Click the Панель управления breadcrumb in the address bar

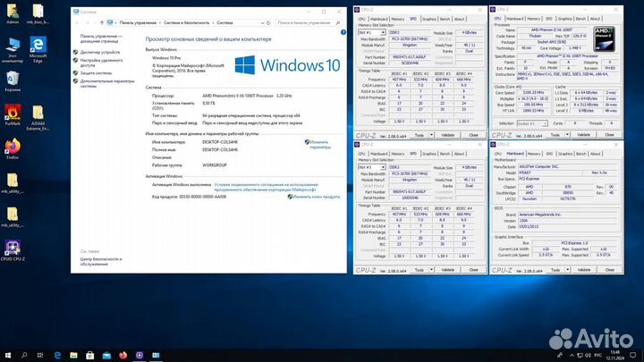138,23
